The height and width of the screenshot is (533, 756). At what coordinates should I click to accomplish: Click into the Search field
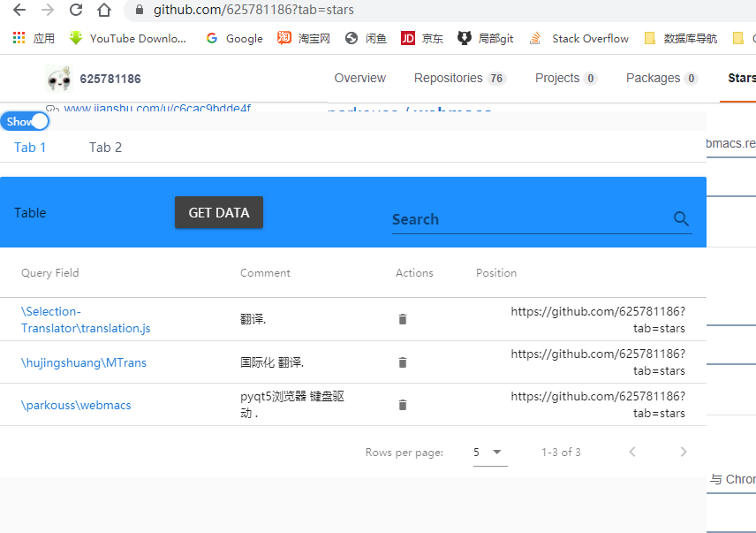[531, 219]
